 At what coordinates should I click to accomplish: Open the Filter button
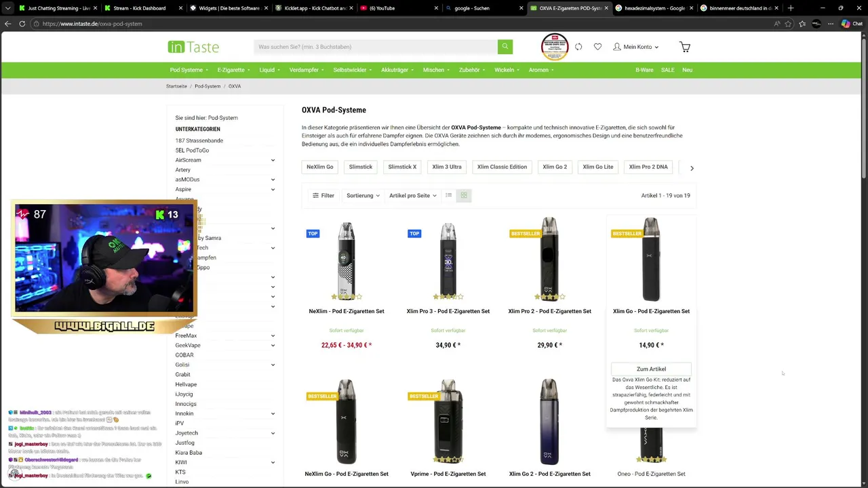pyautogui.click(x=323, y=195)
